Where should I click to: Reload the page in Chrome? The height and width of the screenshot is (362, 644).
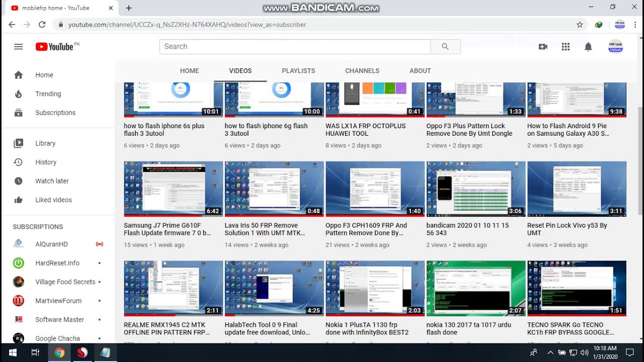42,24
